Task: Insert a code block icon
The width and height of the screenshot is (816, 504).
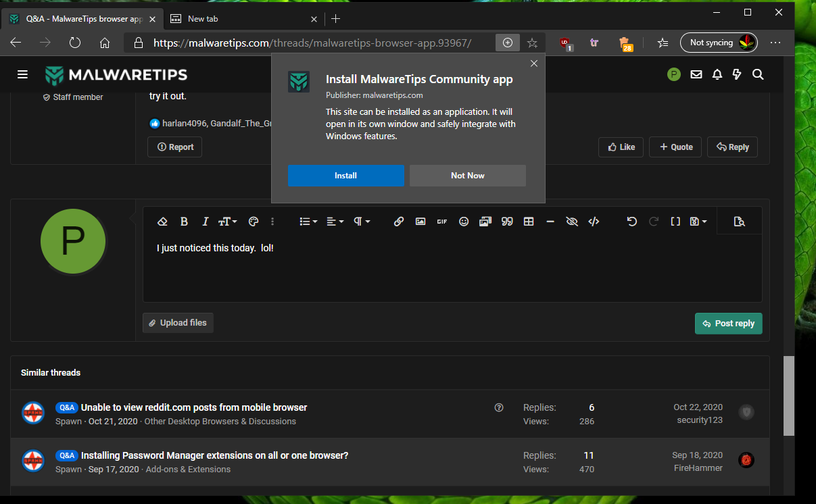Action: click(x=594, y=222)
